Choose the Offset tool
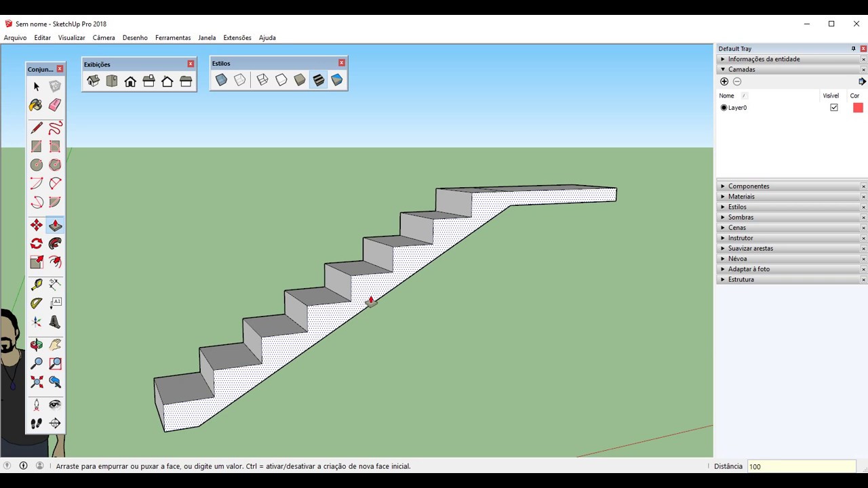868x488 pixels. click(x=55, y=262)
